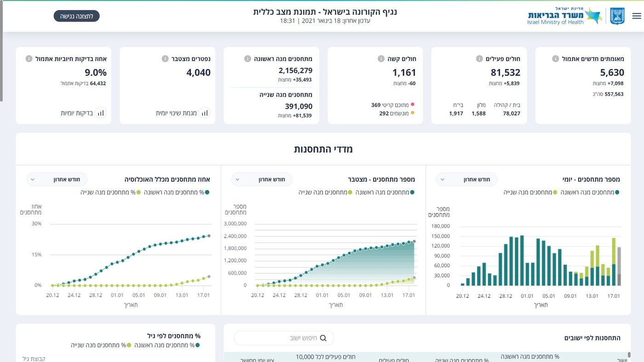Viewport: 644px width, 362px height.
Task: Click info icon next to אחוז בדיקות חיוביות אתמול
Action: 29,59
